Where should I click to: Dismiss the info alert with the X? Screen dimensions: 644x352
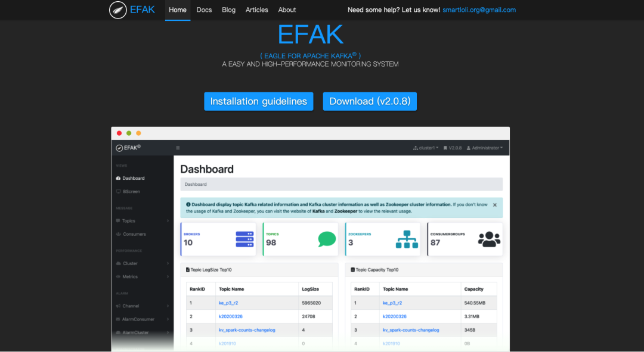point(495,205)
